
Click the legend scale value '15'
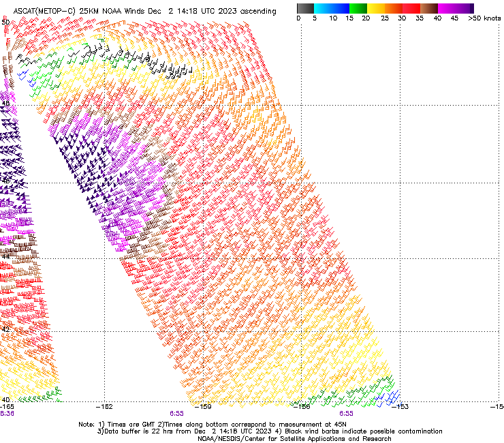(349, 18)
